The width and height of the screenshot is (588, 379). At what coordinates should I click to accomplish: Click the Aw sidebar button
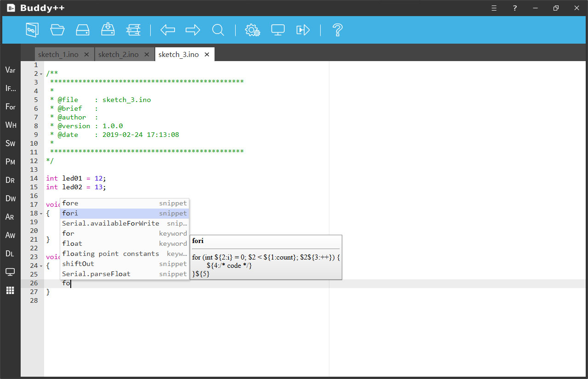10,235
